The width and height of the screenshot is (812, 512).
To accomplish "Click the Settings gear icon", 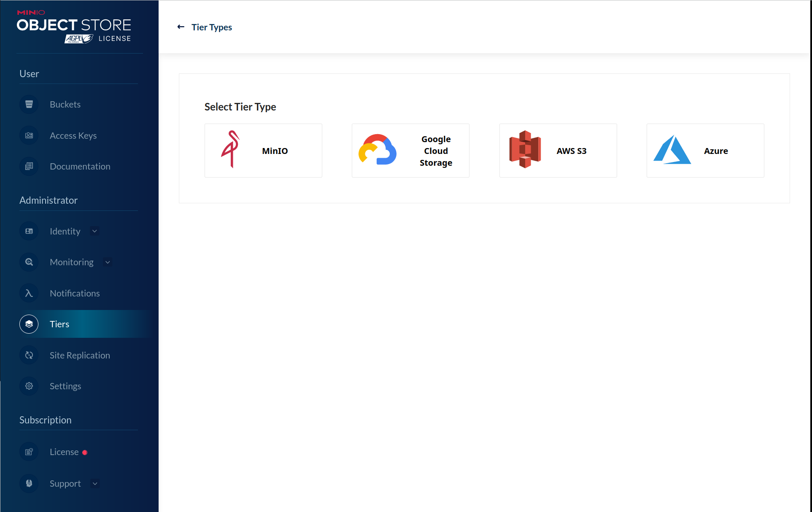I will (29, 386).
